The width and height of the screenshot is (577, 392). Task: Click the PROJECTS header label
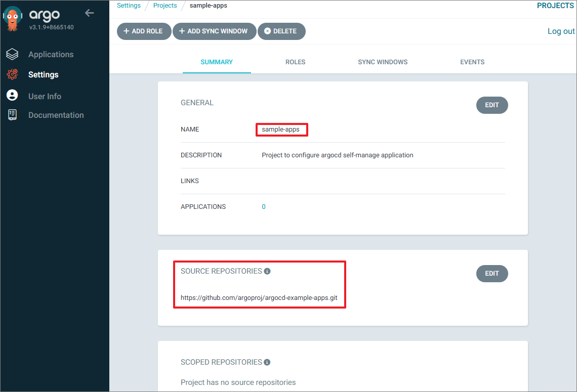click(x=555, y=6)
